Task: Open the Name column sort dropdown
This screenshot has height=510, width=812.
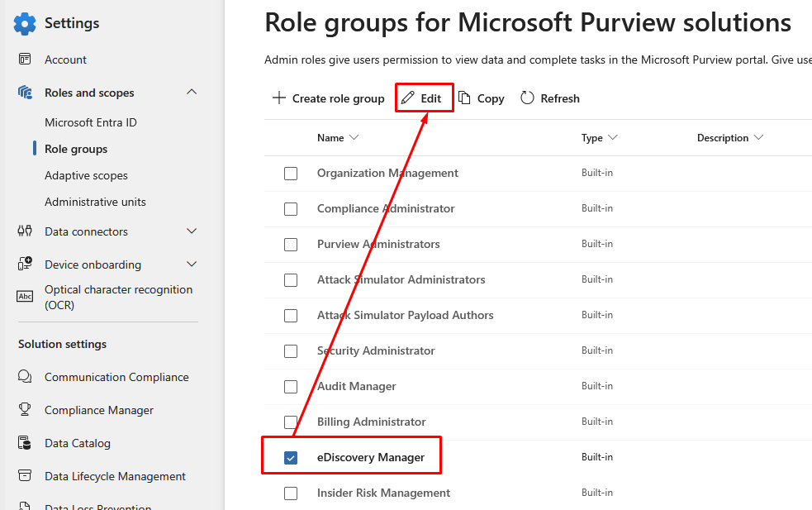Action: pyautogui.click(x=354, y=137)
